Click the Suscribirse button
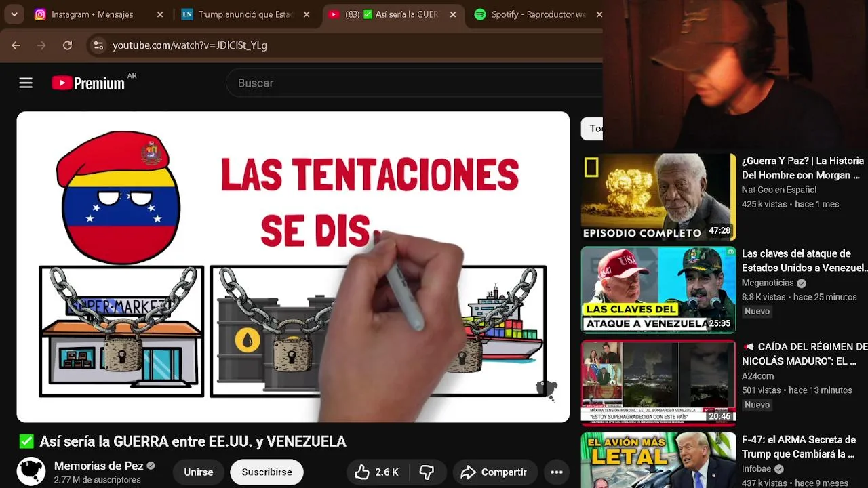The image size is (868, 488). (267, 472)
